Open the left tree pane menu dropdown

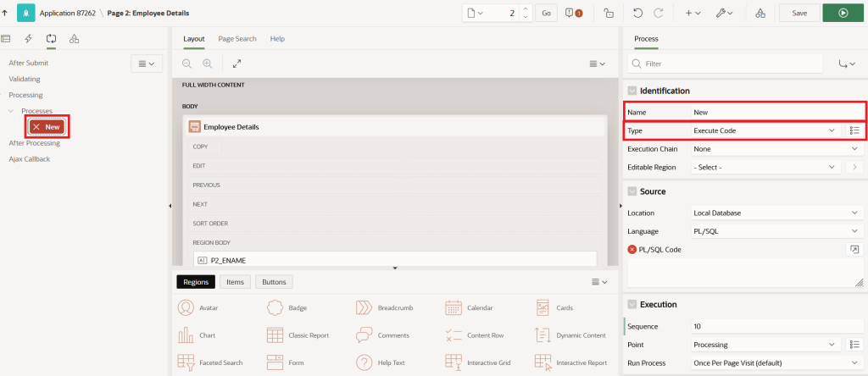pyautogui.click(x=146, y=64)
